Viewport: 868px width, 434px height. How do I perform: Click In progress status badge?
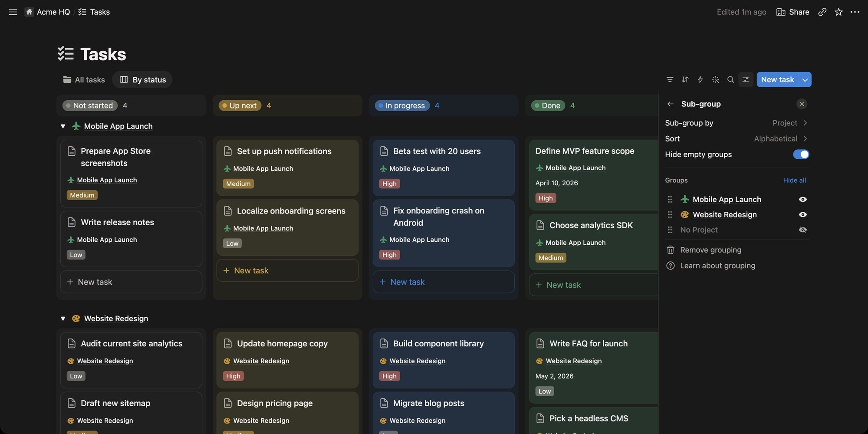tap(402, 105)
